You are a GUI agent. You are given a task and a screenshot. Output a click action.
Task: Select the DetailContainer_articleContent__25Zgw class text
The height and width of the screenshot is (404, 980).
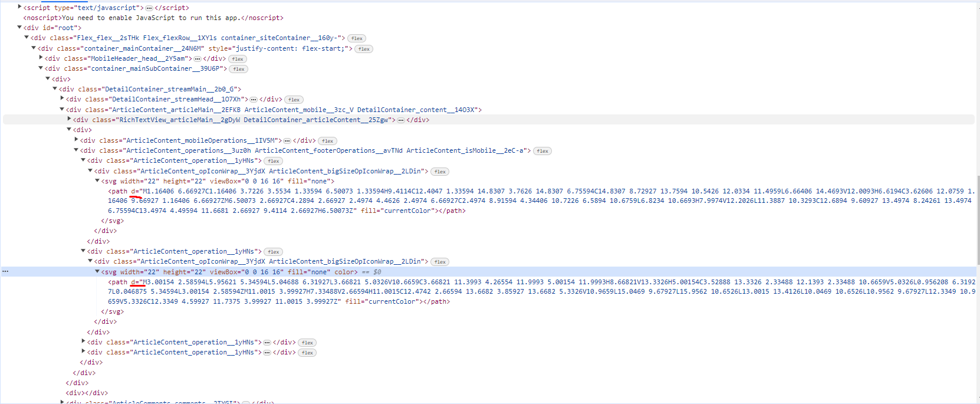pos(316,120)
